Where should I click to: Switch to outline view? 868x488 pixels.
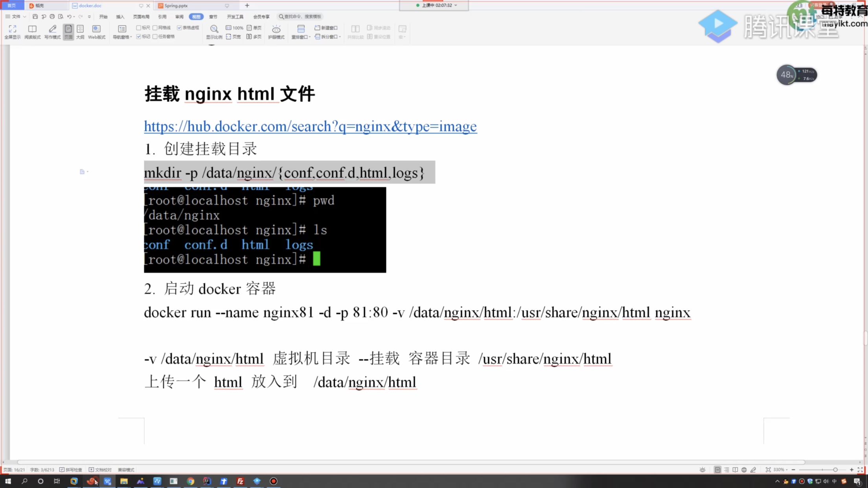[80, 31]
